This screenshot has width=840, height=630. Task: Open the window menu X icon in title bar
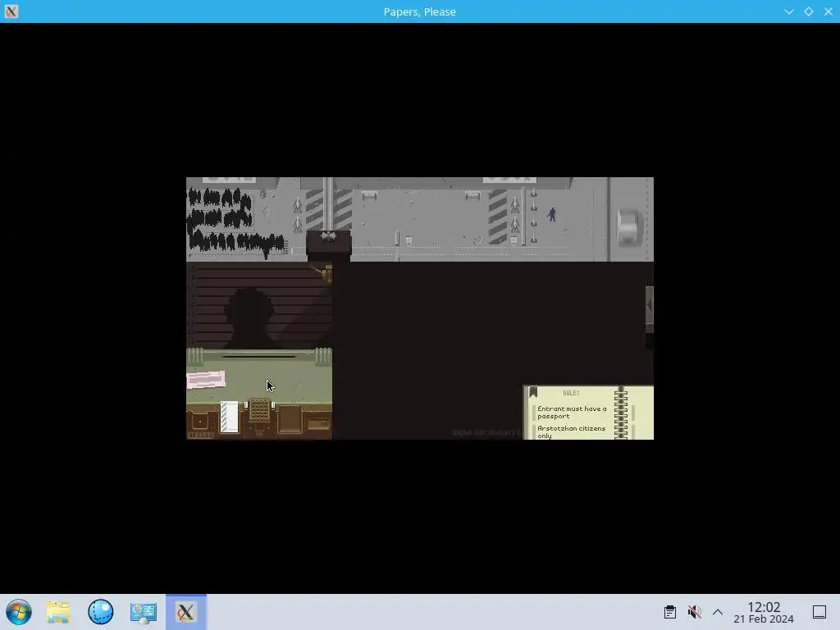(x=11, y=11)
